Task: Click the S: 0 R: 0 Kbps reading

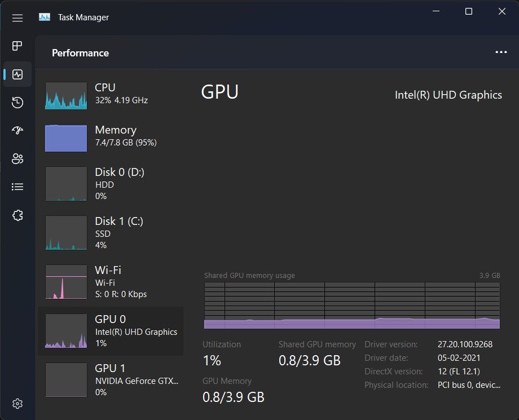Action: tap(121, 294)
